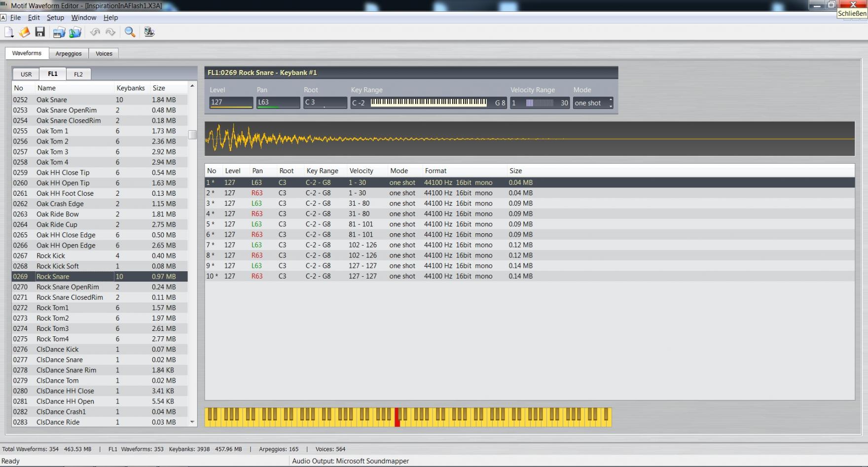Open the Window menu

tap(83, 17)
